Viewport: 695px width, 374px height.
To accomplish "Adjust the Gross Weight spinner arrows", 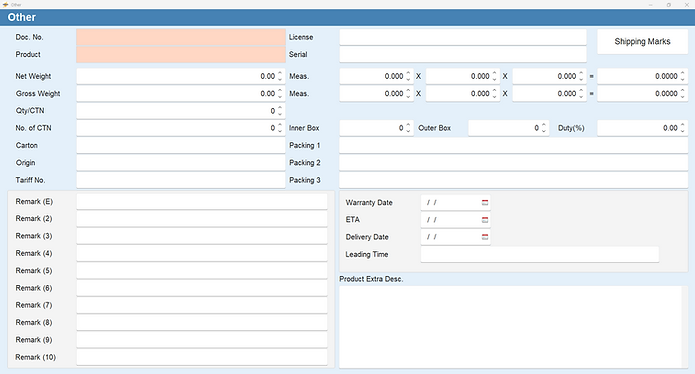I will [x=280, y=94].
